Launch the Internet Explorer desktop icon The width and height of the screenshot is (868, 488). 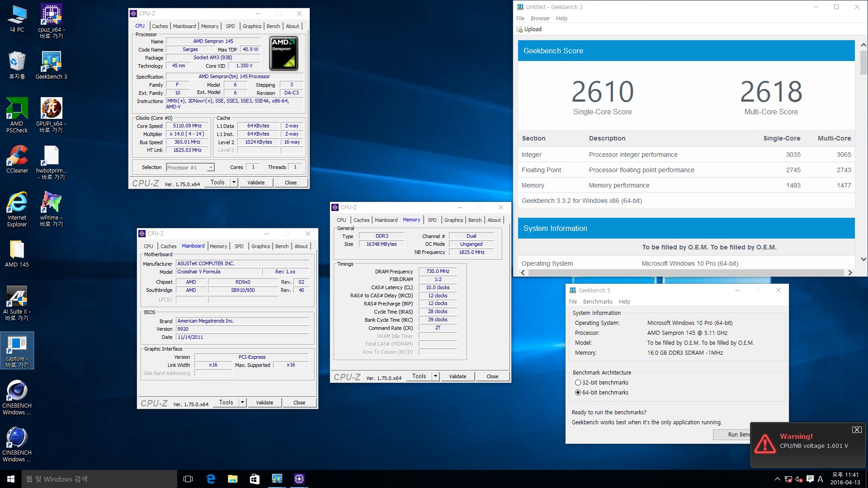coord(17,209)
